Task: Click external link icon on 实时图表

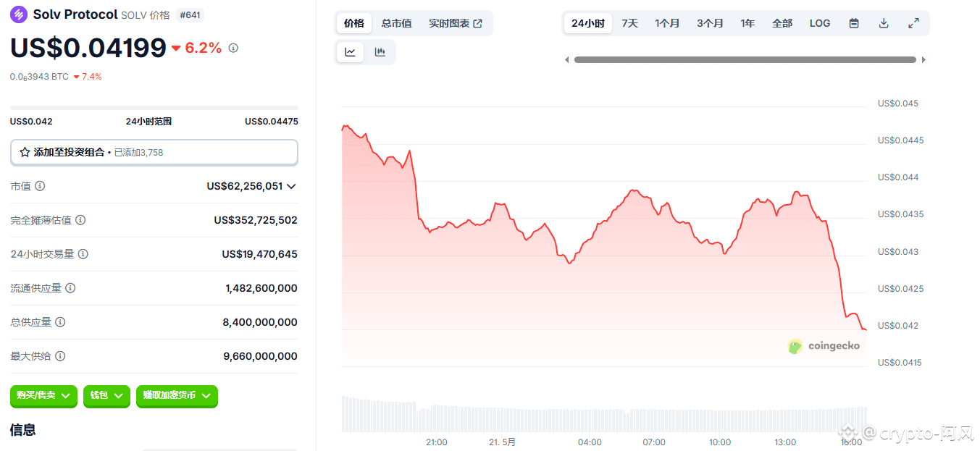Action: (x=478, y=24)
